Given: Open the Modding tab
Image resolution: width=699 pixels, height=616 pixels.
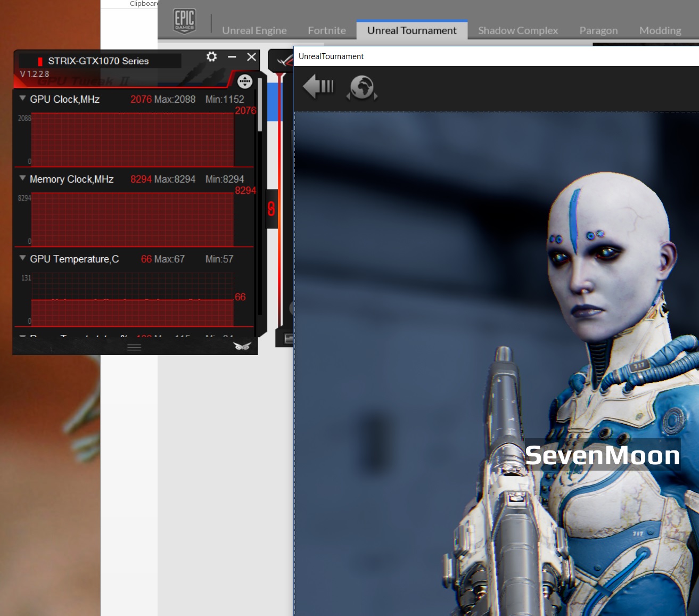Looking at the screenshot, I should (660, 30).
